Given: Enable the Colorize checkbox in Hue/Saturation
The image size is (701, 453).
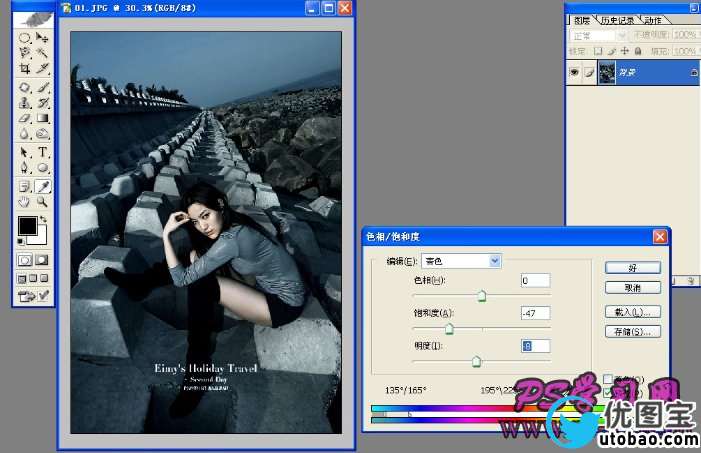Looking at the screenshot, I should 608,379.
